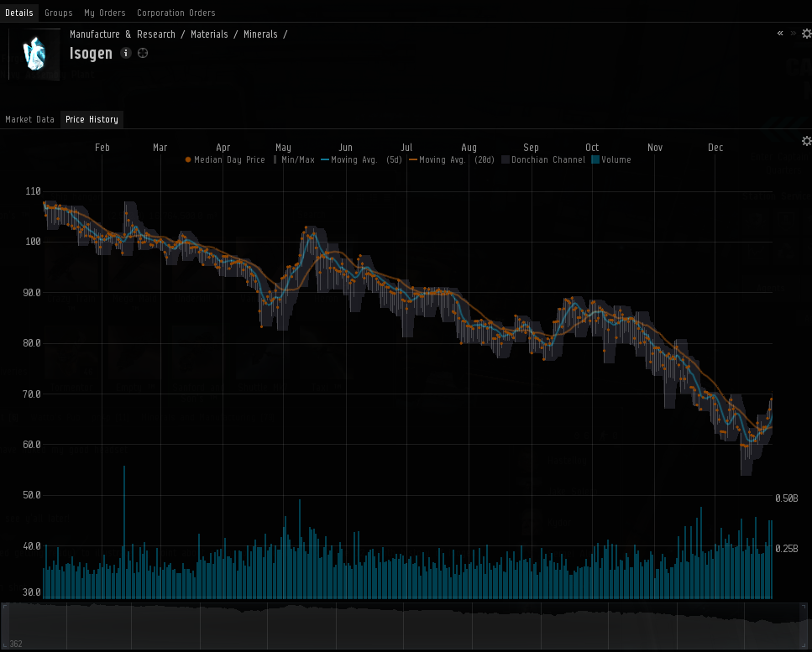Viewport: 812px width, 652px height.
Task: Click the 0.25B volume axis label
Action: coord(786,549)
